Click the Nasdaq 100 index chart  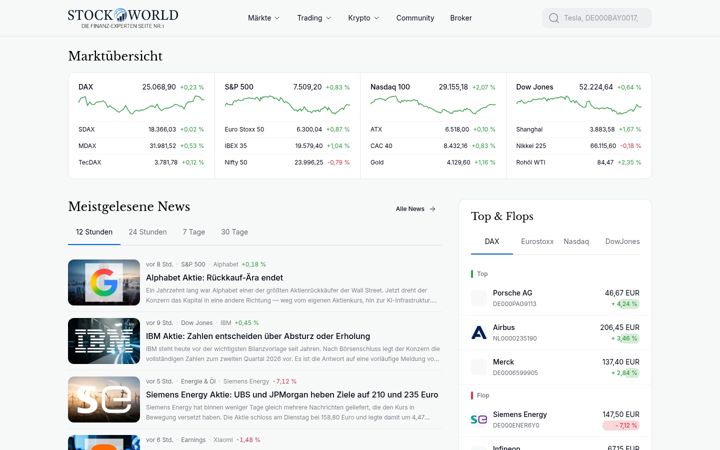pyautogui.click(x=433, y=105)
